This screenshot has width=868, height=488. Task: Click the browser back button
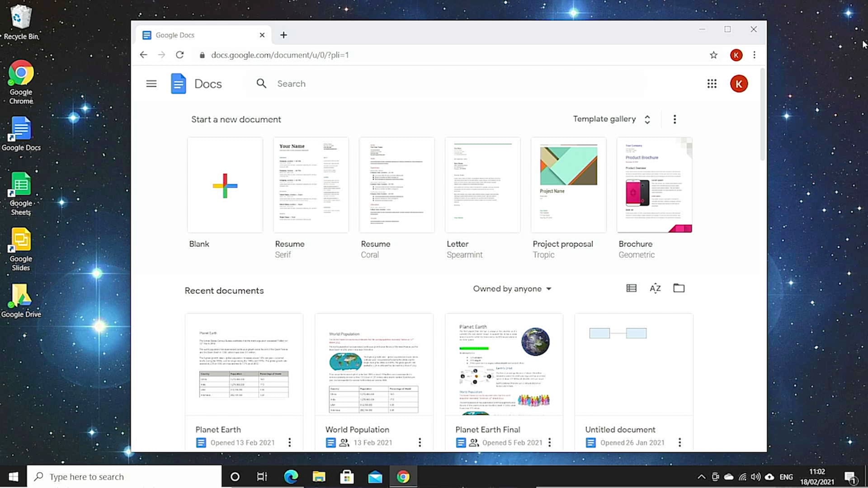click(x=143, y=55)
